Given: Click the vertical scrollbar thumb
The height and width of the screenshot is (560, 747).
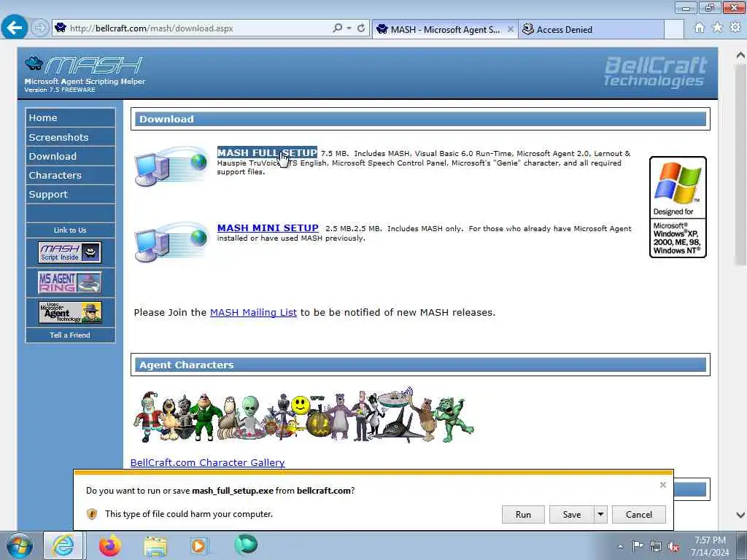Looking at the screenshot, I should [x=740, y=164].
